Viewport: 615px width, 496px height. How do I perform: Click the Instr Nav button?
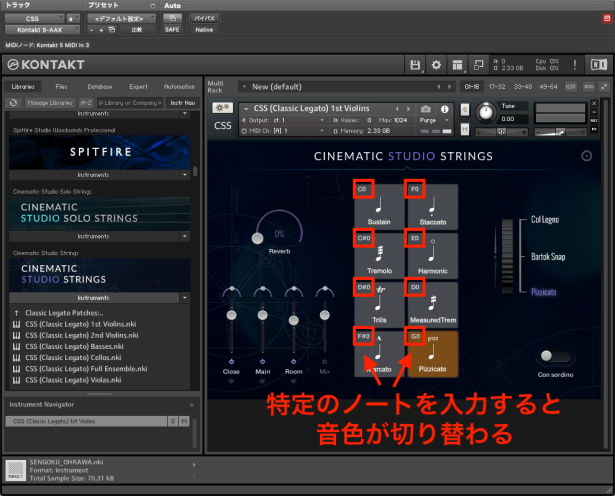[x=182, y=103]
